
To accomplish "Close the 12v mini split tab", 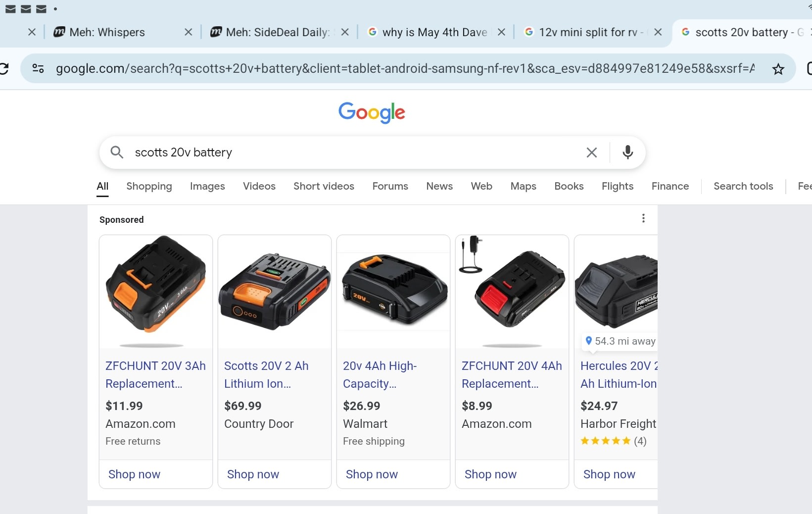I will (x=658, y=32).
